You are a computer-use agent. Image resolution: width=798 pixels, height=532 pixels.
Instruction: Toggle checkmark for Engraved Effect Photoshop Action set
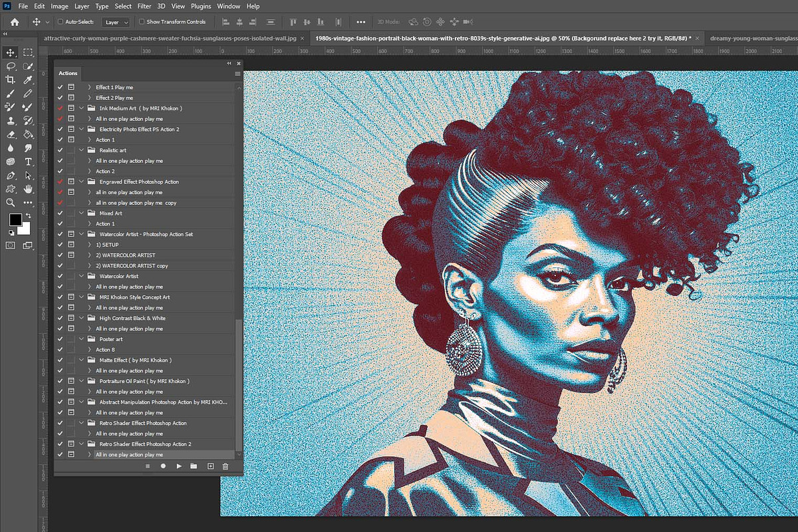coord(61,182)
